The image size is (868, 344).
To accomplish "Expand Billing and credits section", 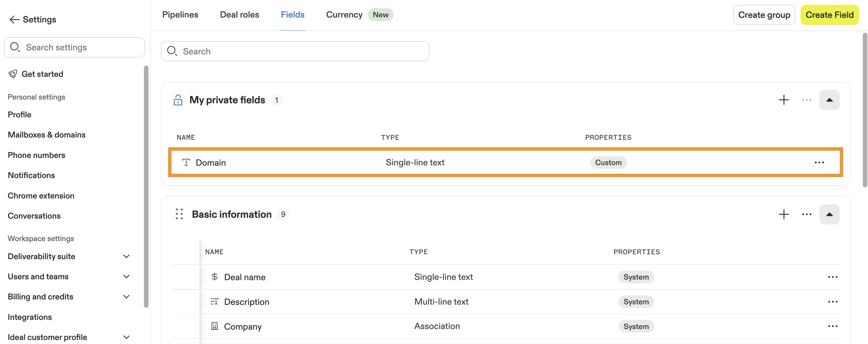I will pos(126,297).
